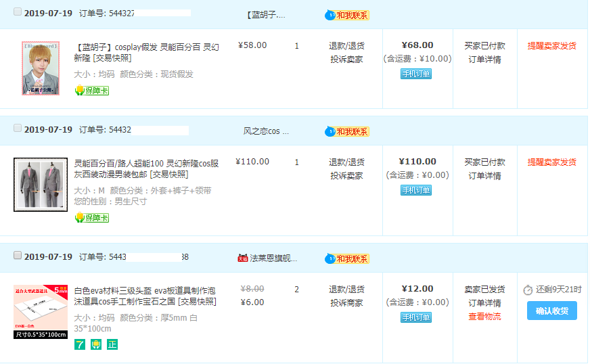
Task: Select the checkbox for the 蓝胡子 order
Action: (18, 12)
